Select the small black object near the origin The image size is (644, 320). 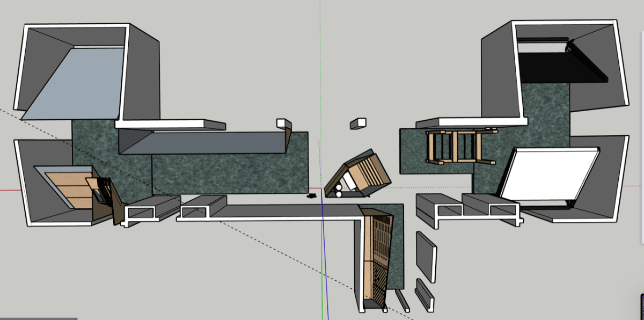coord(312,197)
